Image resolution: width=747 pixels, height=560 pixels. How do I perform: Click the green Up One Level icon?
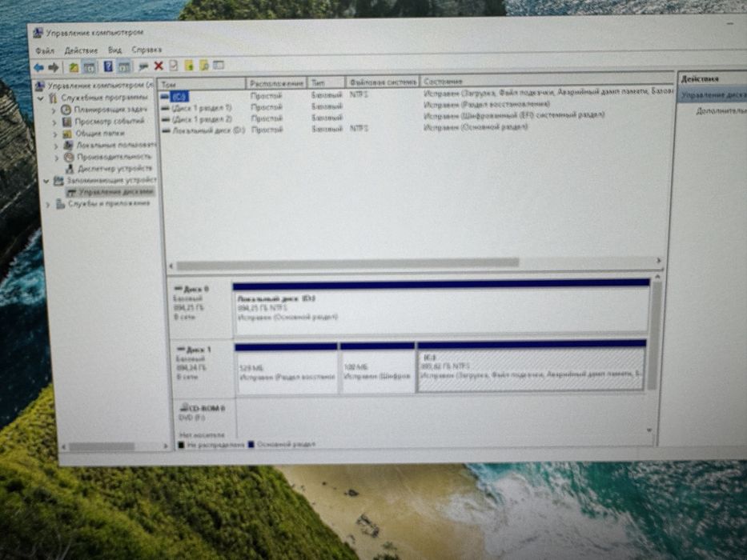(74, 67)
